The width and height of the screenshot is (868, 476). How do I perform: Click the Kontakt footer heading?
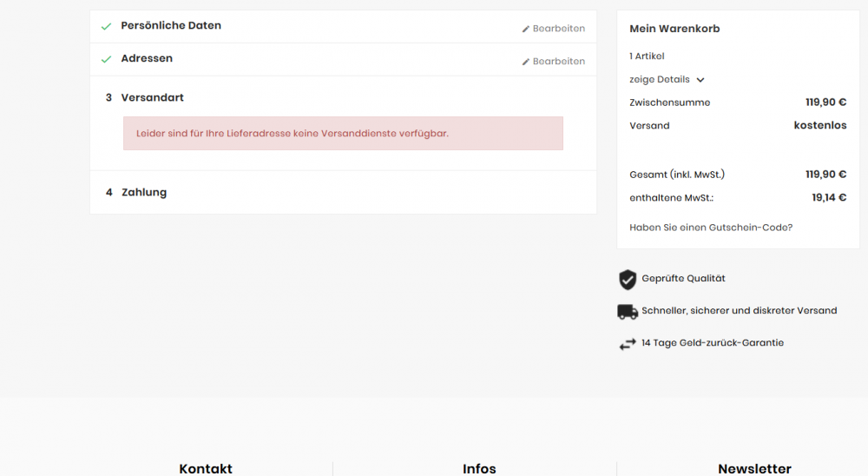(206, 468)
